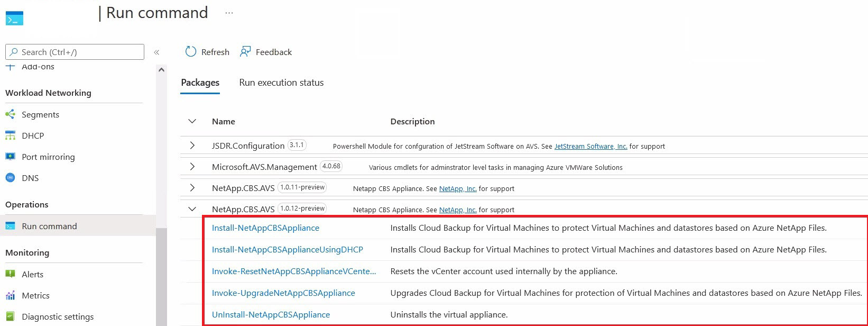The width and height of the screenshot is (868, 326).
Task: Follow NetApp, Inc. link in 1.0.11-preview row
Action: (458, 188)
